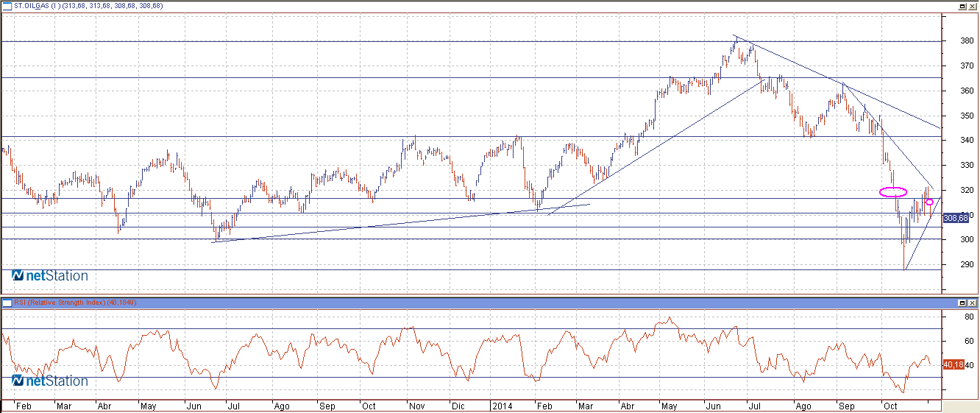
Task: Select the small magenta ellipse near 315
Action: [x=929, y=202]
